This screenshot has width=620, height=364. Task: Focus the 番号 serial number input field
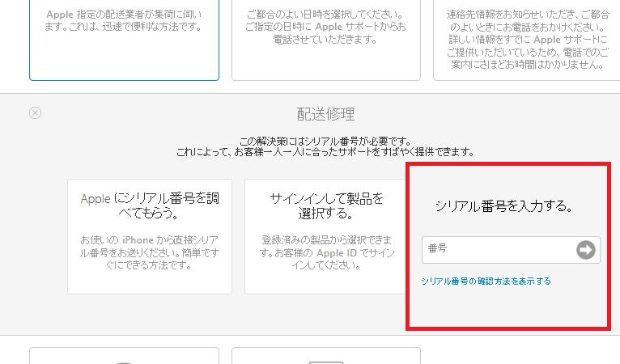511,250
